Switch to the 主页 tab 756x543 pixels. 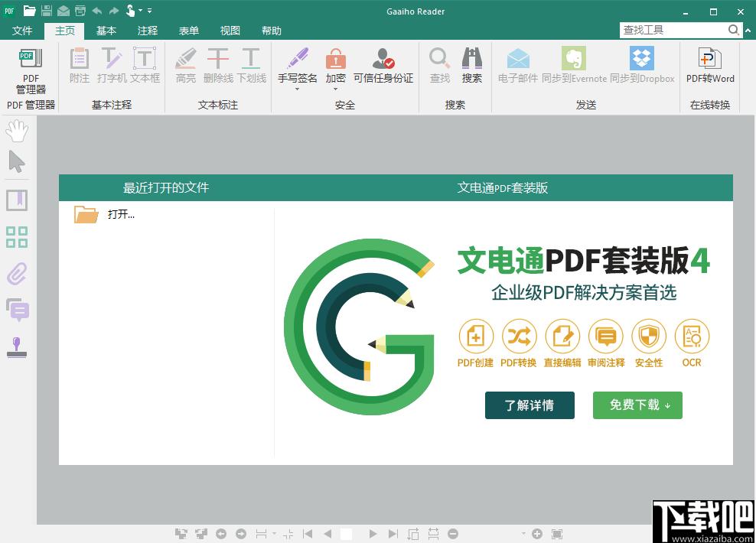coord(64,31)
